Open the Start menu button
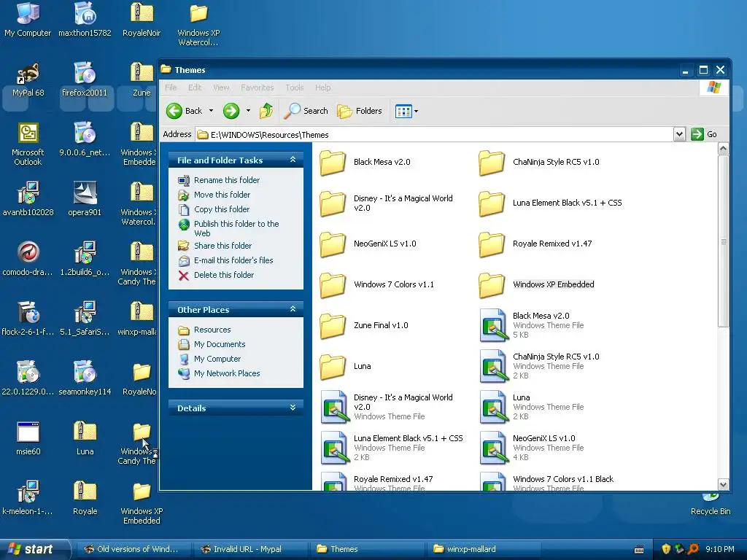Screen dimensions: 747x560 click(34, 549)
